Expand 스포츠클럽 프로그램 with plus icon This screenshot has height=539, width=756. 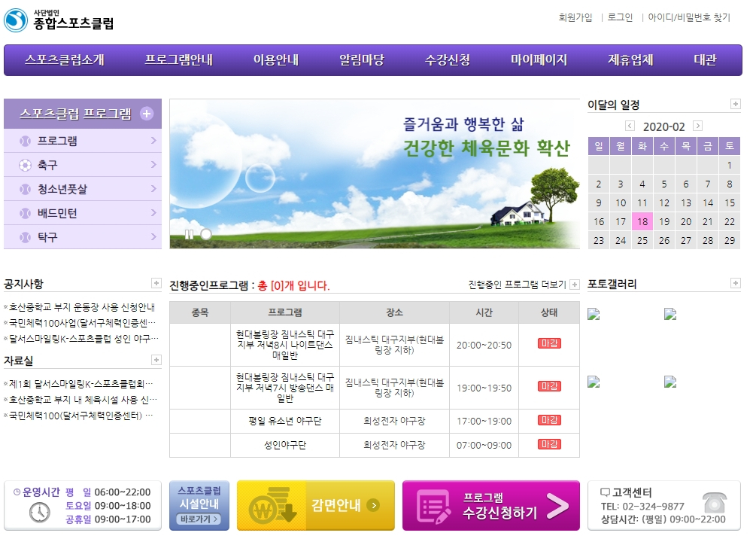147,114
